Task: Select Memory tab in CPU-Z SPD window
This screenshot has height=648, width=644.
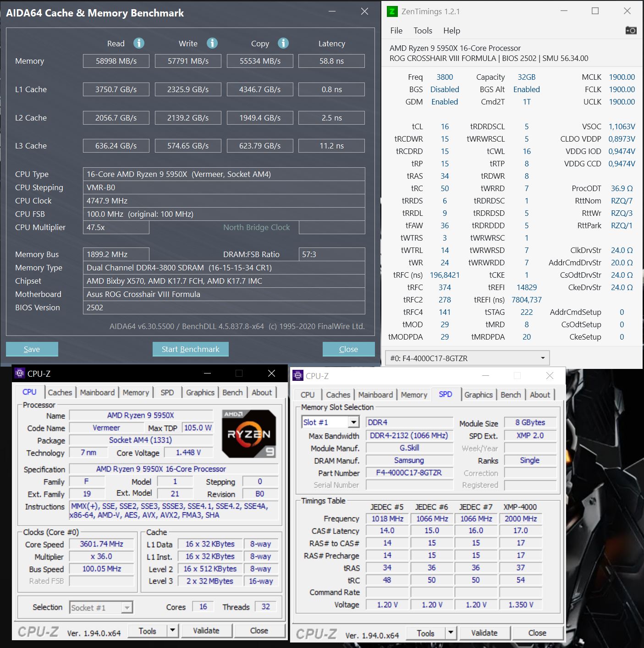Action: click(x=414, y=395)
